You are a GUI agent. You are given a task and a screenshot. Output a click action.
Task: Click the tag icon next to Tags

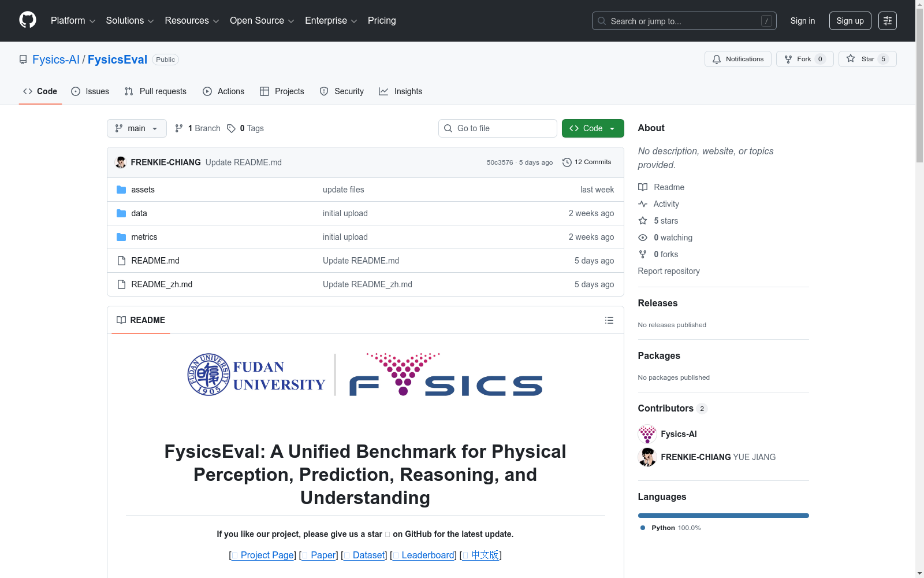(x=231, y=128)
